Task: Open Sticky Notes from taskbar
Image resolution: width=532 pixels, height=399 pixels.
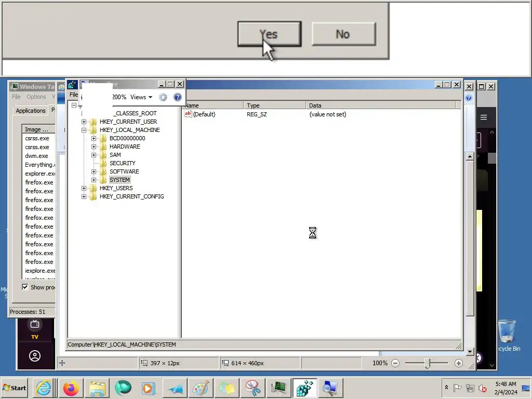Action: (x=227, y=388)
